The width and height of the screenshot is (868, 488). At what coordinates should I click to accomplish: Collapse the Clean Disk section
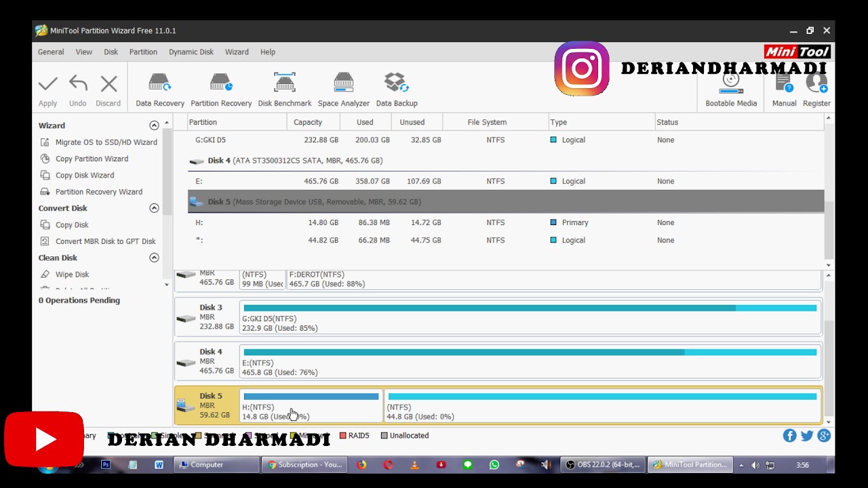tap(154, 258)
